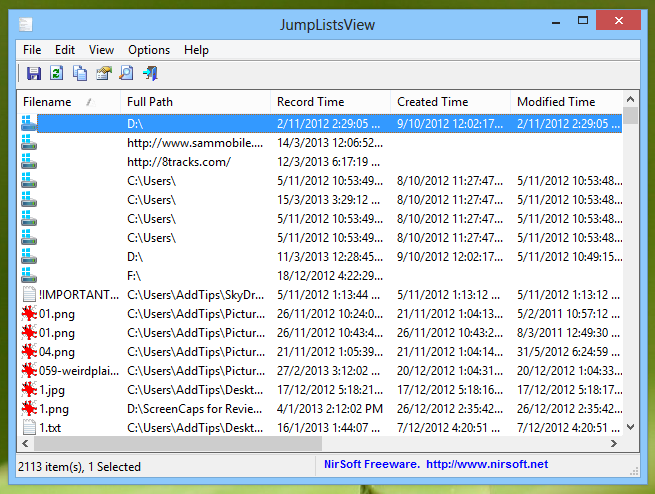This screenshot has height=494, width=655.
Task: Open the View menu
Action: point(101,50)
